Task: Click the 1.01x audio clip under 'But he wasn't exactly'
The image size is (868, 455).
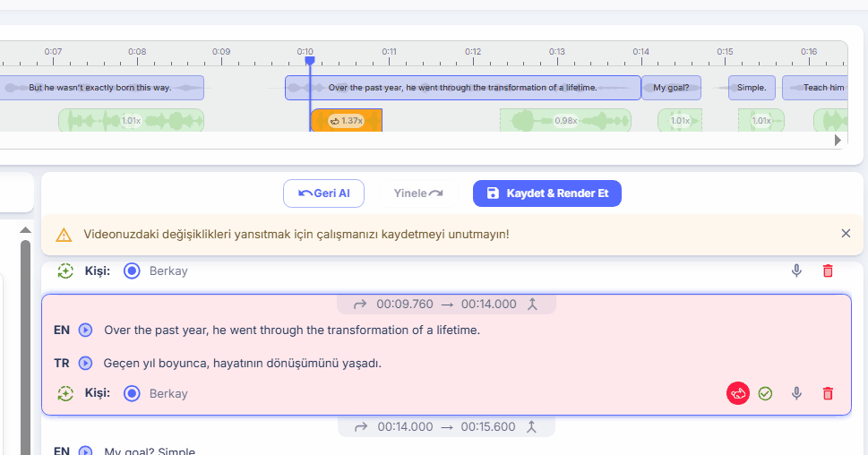Action: click(131, 120)
